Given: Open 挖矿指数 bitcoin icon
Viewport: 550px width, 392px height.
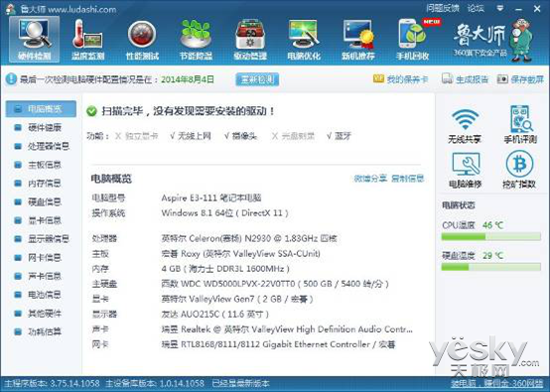Looking at the screenshot, I should pyautogui.click(x=519, y=164).
